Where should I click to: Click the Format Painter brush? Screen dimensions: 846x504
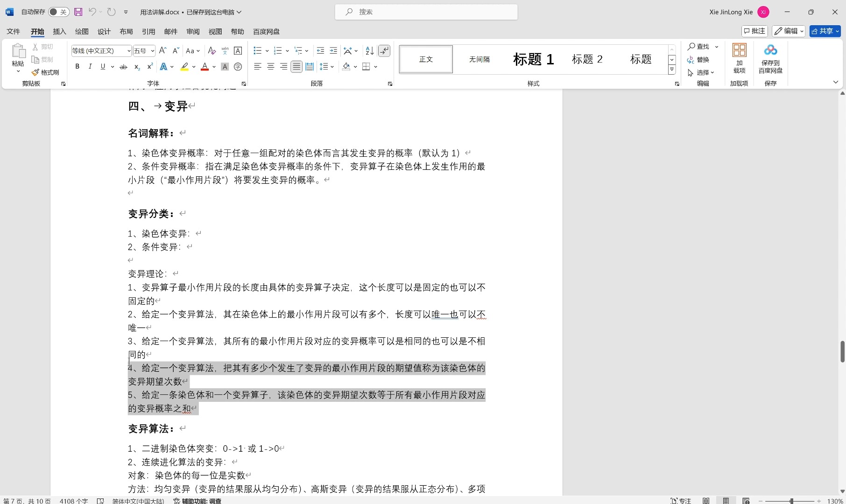tap(45, 72)
